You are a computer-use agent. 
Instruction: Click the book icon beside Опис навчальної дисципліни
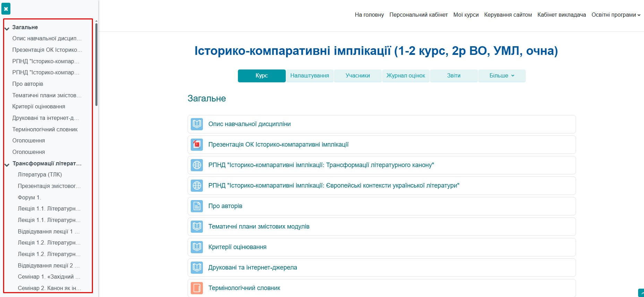[197, 124]
